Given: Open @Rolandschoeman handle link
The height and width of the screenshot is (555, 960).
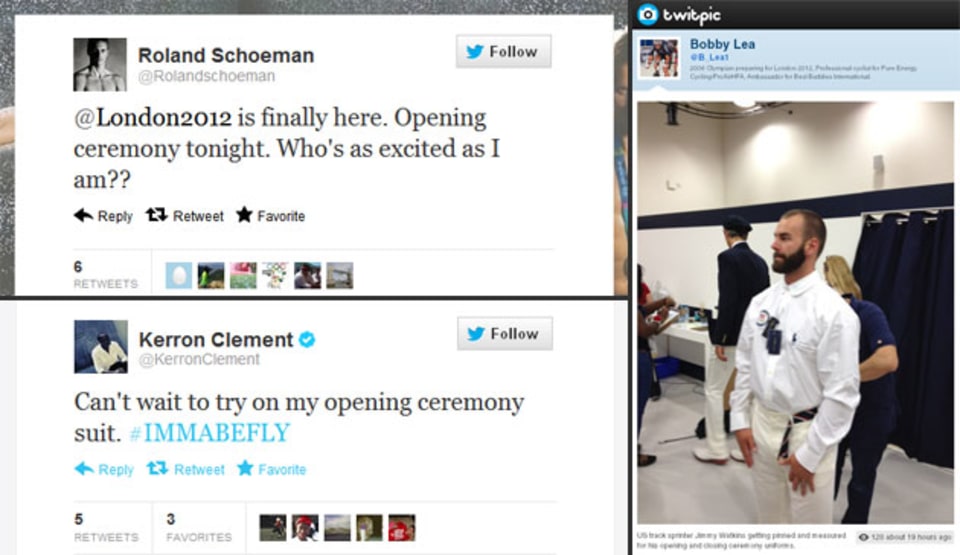Looking at the screenshot, I should click(x=206, y=76).
